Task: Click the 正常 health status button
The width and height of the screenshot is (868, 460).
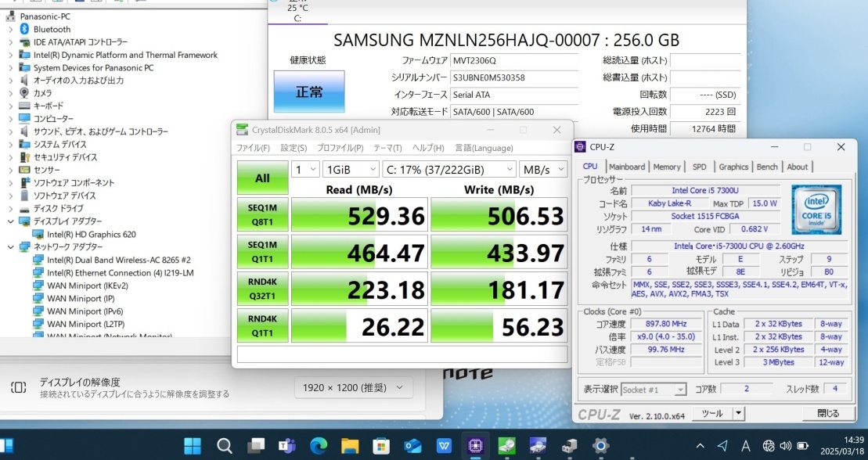Action: click(309, 92)
